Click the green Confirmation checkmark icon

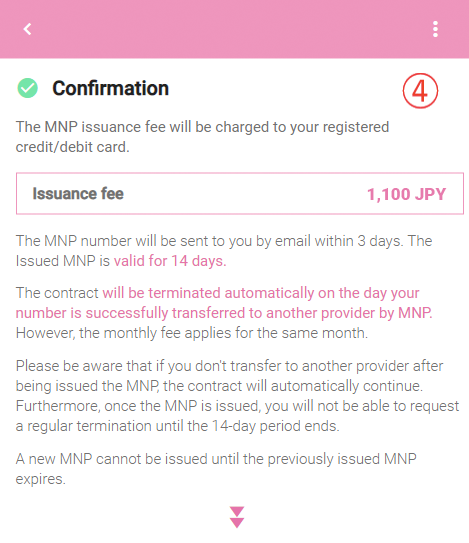(x=27, y=88)
